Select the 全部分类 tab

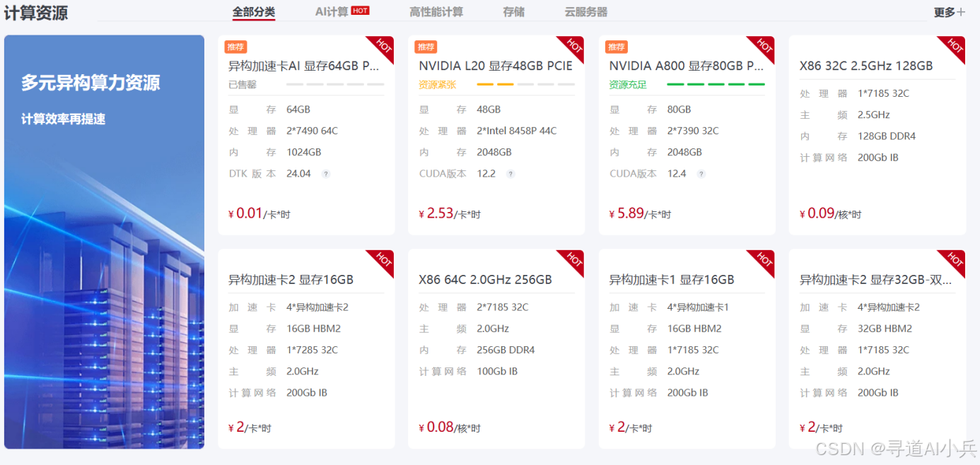tap(253, 12)
